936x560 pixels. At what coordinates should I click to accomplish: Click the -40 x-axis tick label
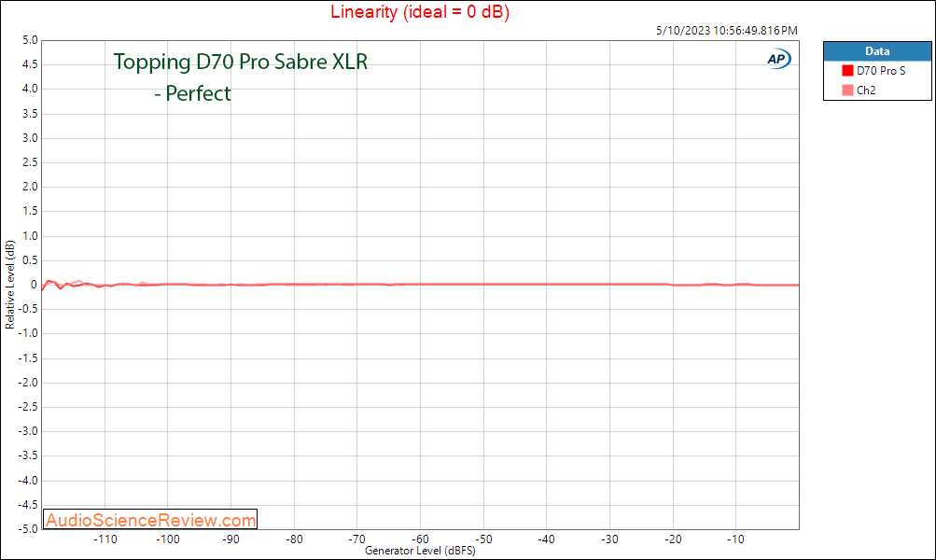tap(546, 539)
